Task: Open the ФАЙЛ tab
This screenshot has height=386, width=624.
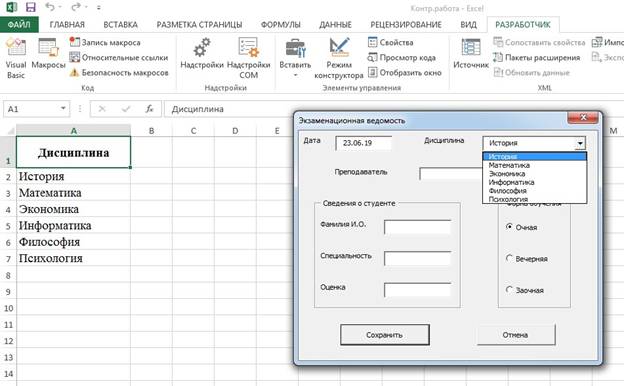Action: [19, 25]
